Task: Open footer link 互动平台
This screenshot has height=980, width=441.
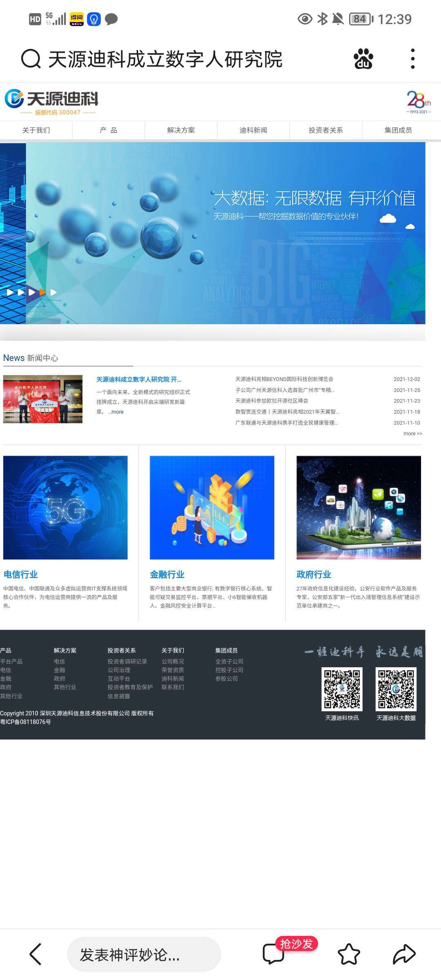Action: [119, 679]
